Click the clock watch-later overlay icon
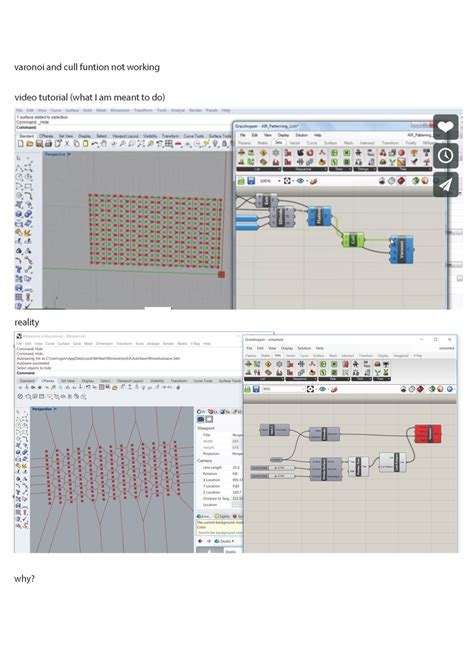The height and width of the screenshot is (670, 474). click(x=445, y=156)
